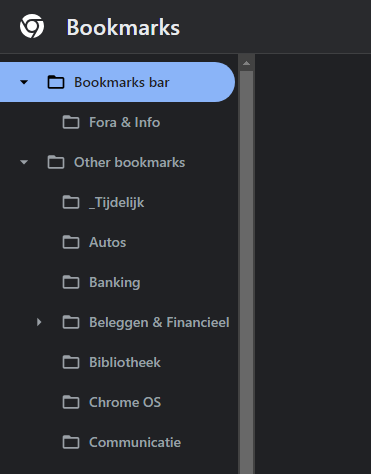Open the Fora & Info folder label
Screen dimensions: 371x474
pos(124,122)
